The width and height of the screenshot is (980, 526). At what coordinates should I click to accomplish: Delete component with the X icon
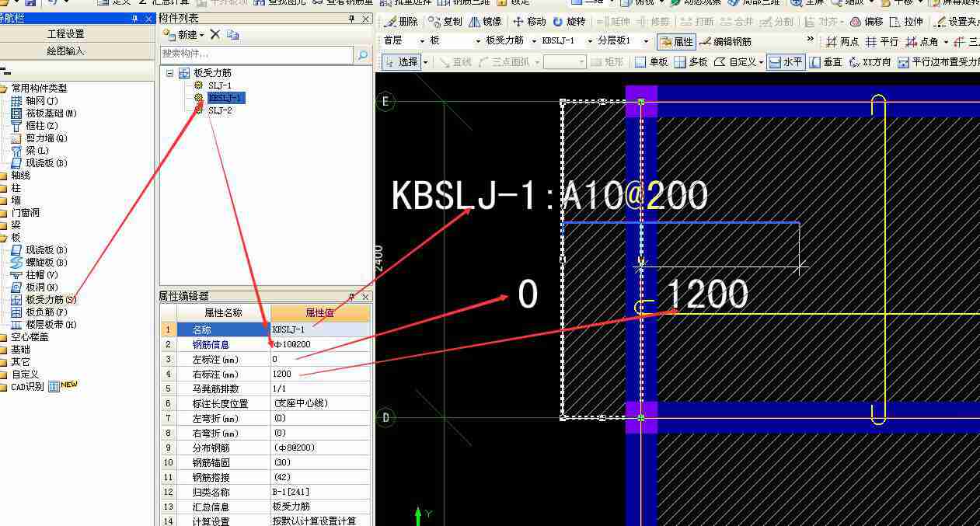[x=215, y=34]
